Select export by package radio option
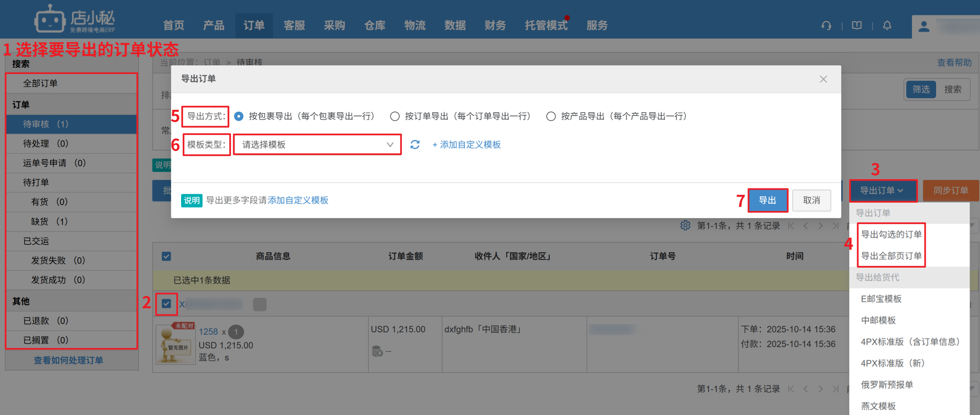Viewport: 980px width, 415px height. [239, 116]
